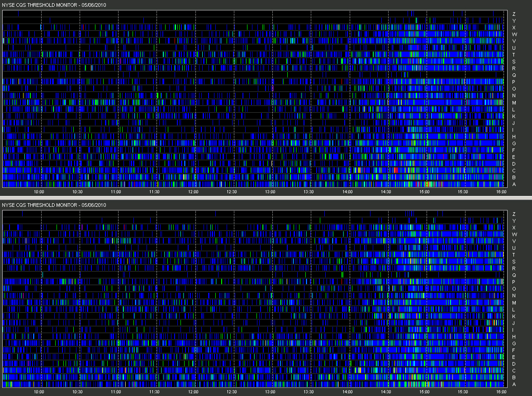Screen dimensions: 532x396
Task: Select row label X in lower monitor
Action: pos(514,228)
